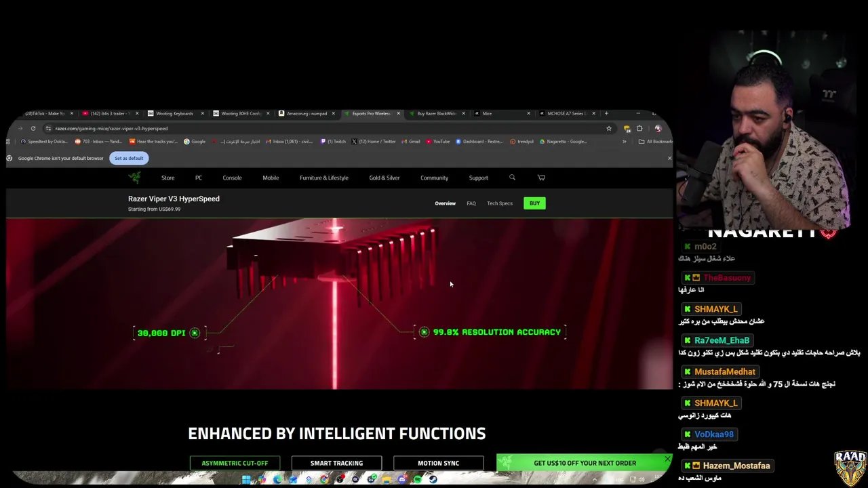Open the Community menu

(x=434, y=178)
